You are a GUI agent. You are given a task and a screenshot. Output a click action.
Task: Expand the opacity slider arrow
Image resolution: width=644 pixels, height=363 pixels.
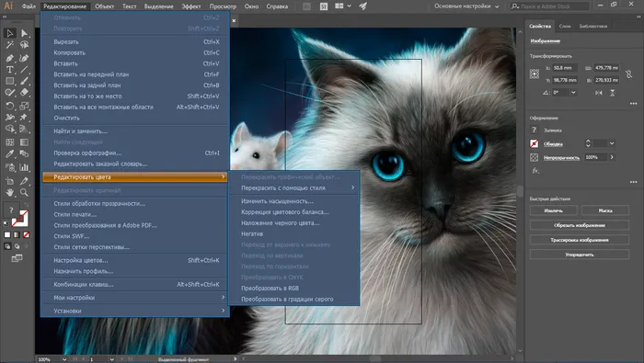point(612,157)
